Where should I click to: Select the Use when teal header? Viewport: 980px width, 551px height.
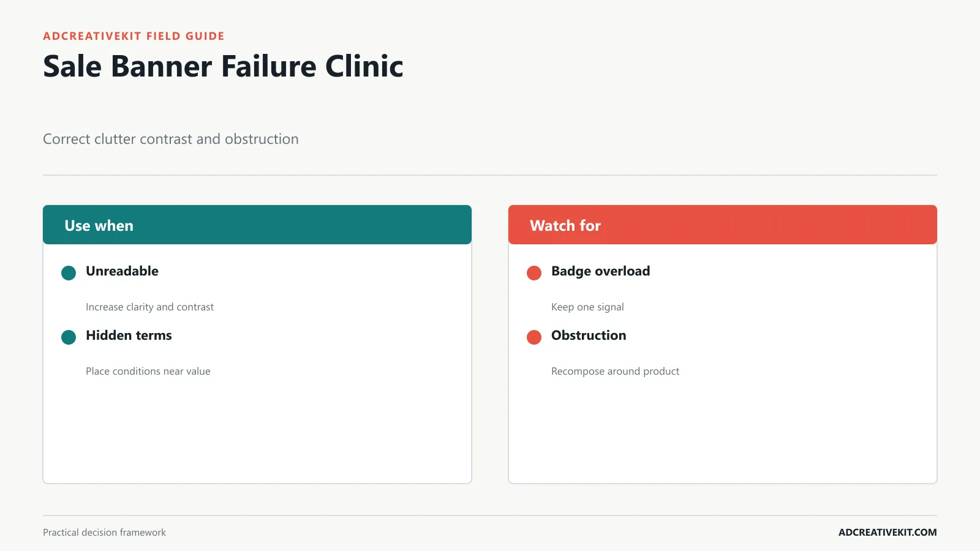257,225
